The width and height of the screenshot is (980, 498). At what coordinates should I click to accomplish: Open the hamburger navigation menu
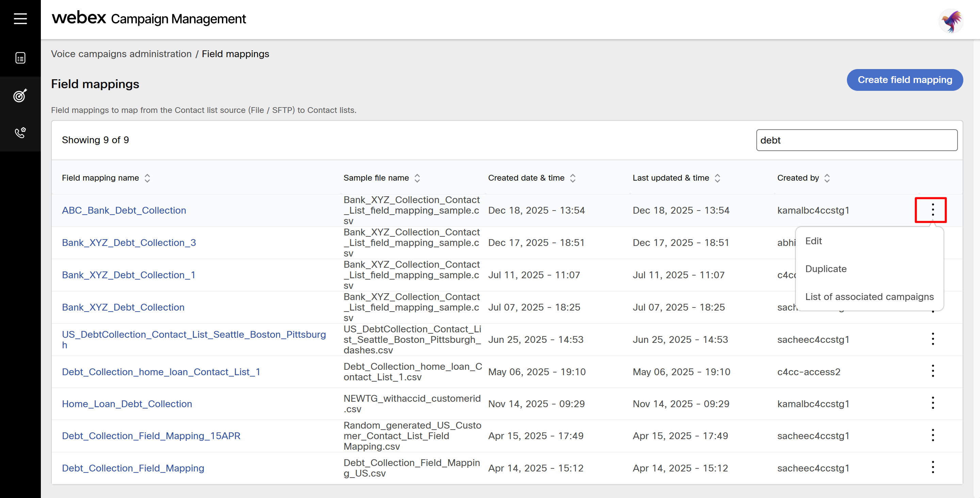click(20, 18)
